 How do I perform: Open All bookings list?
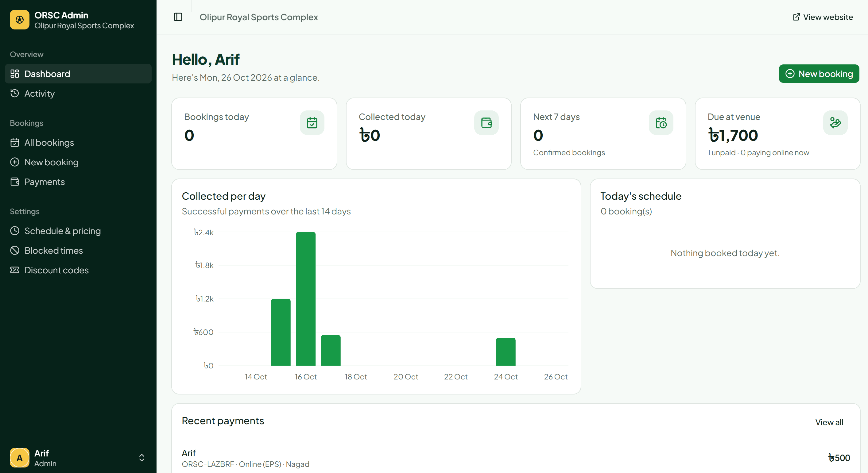click(x=78, y=142)
